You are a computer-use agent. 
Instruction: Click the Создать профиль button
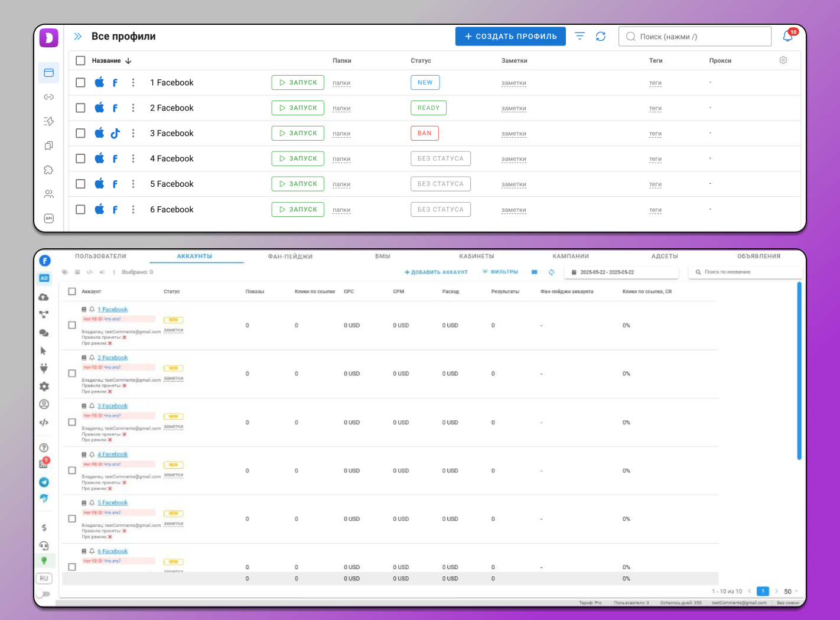(510, 36)
